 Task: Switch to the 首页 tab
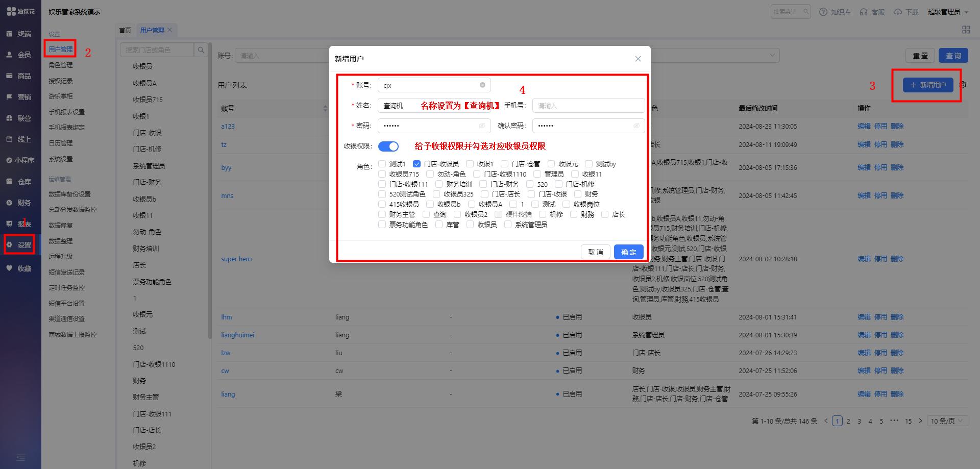[125, 30]
